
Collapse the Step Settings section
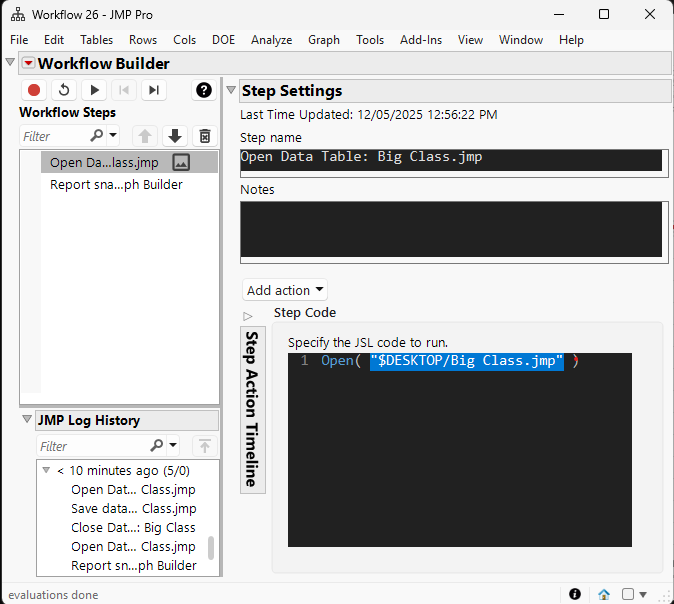(231, 89)
